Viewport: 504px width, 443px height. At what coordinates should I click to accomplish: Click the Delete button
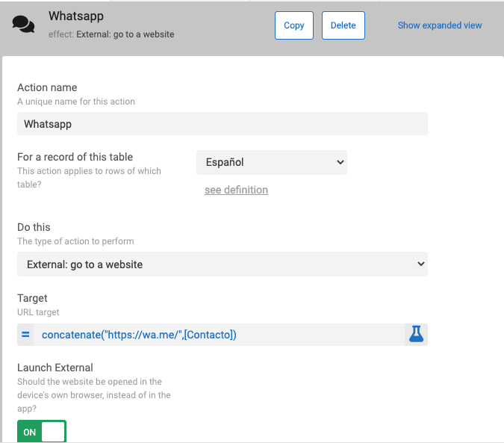(x=343, y=25)
